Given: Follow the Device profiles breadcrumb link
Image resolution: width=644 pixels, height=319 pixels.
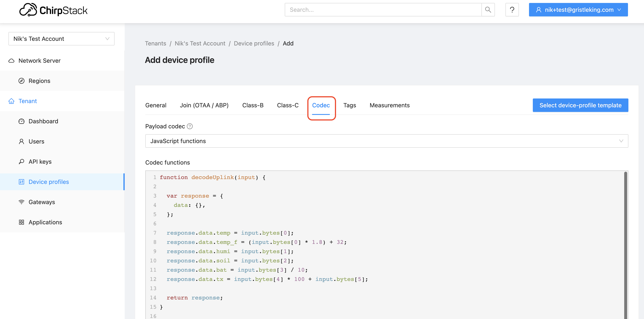Looking at the screenshot, I should click(x=254, y=44).
